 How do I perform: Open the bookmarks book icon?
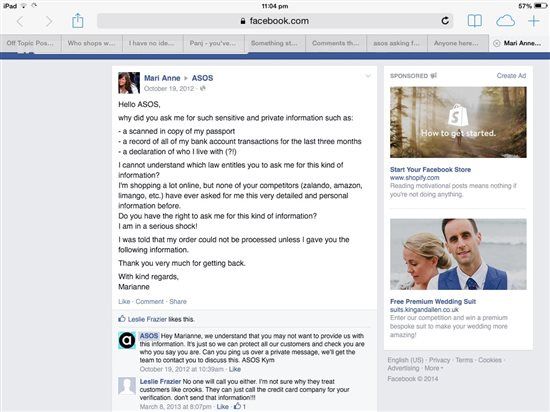(x=475, y=21)
